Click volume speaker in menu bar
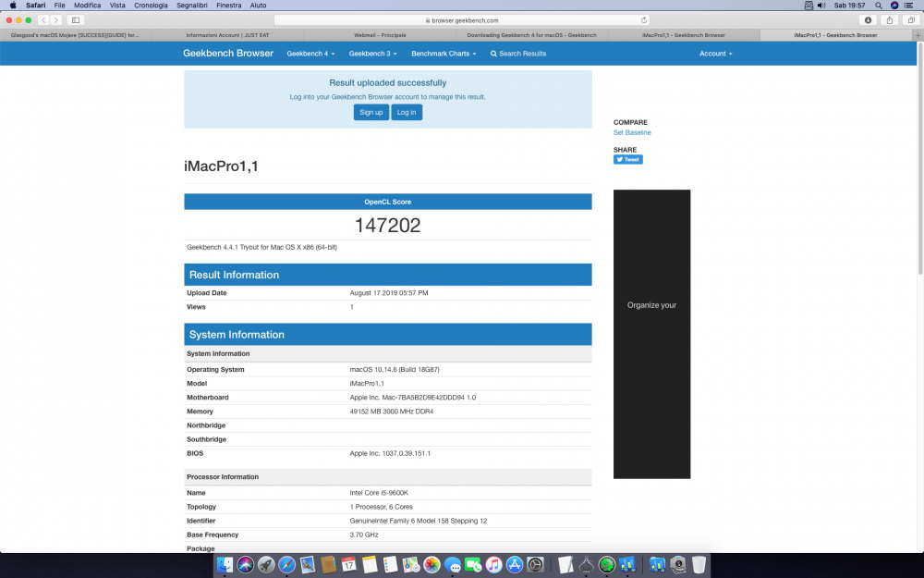This screenshot has height=578, width=924. (821, 6)
